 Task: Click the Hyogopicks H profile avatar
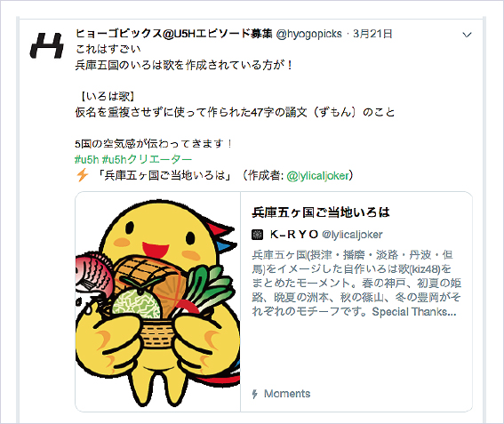(47, 45)
